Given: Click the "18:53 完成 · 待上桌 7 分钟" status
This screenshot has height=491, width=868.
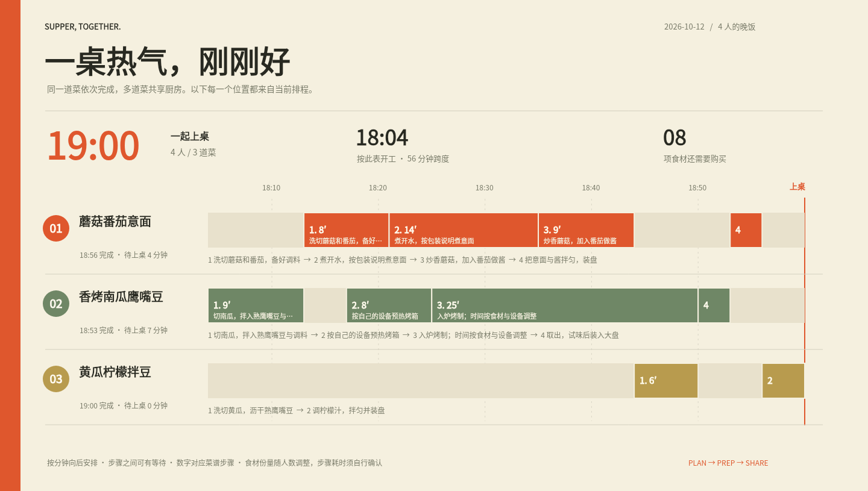Looking at the screenshot, I should 124,330.
